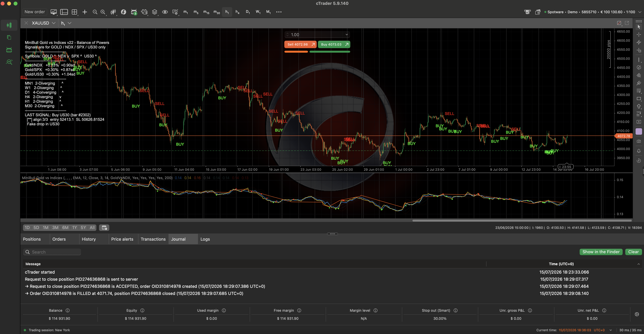Open the Logs tab

coord(205,239)
